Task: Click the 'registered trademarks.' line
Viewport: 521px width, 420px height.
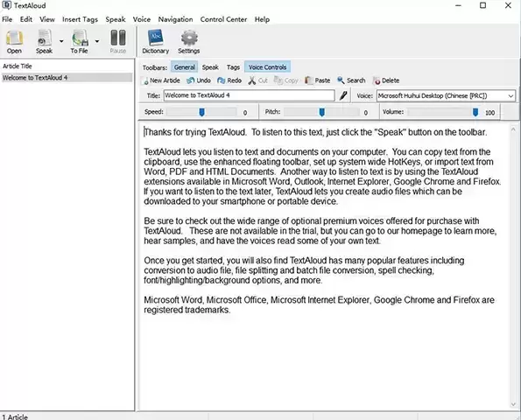Action: click(x=187, y=310)
